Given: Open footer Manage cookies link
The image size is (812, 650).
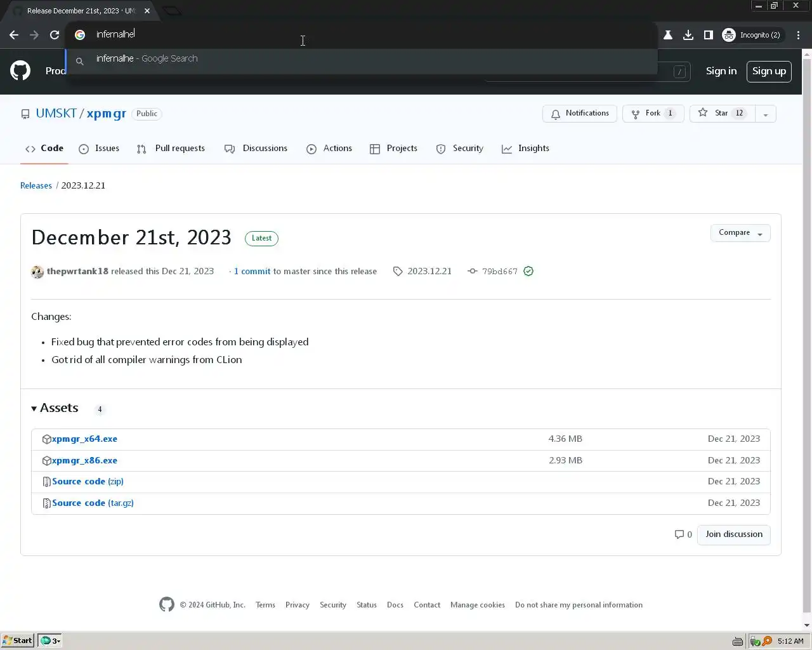Looking at the screenshot, I should (478, 605).
